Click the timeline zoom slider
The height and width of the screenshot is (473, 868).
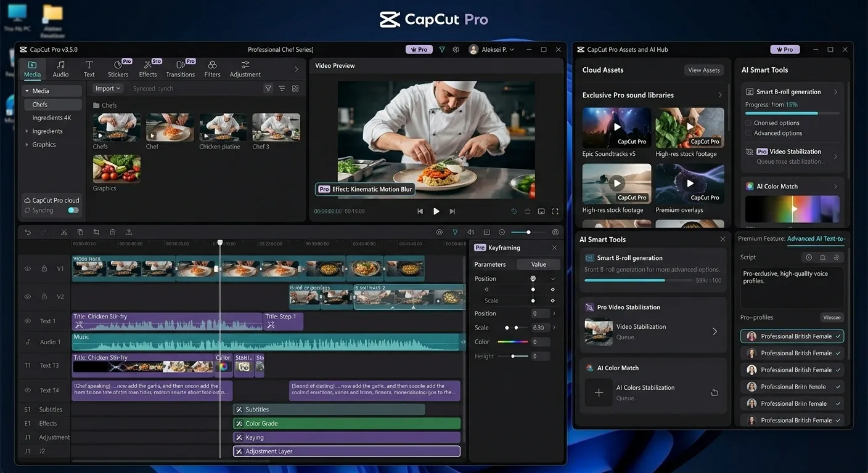point(528,232)
